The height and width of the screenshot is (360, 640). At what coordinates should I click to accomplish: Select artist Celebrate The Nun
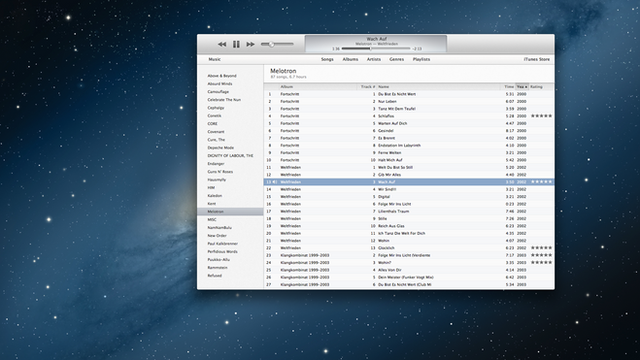click(x=224, y=100)
